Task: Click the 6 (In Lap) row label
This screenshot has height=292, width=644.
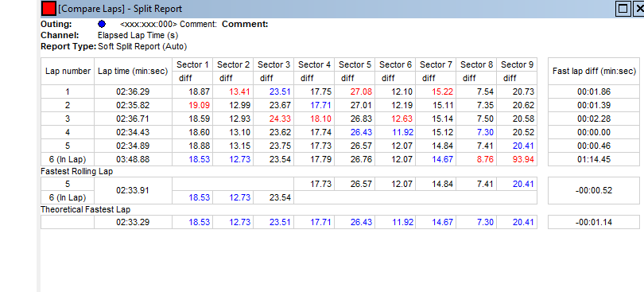Action: (68, 160)
